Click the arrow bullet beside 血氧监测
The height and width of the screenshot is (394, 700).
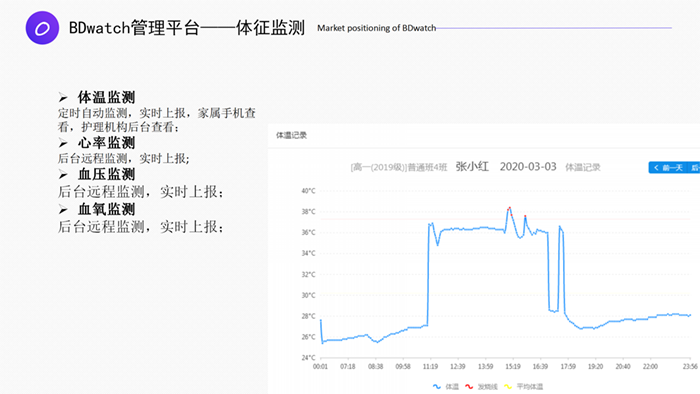[x=63, y=210]
